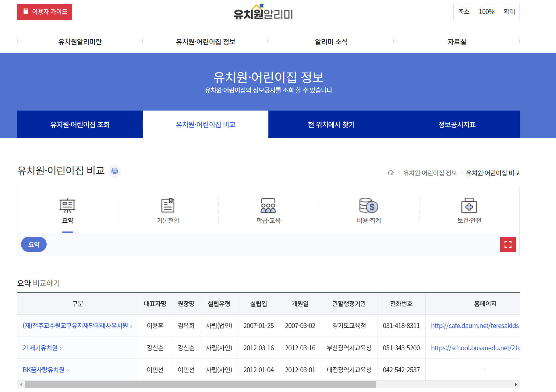
Task: Select 정보공시지표 from the tab bar
Action: point(457,124)
